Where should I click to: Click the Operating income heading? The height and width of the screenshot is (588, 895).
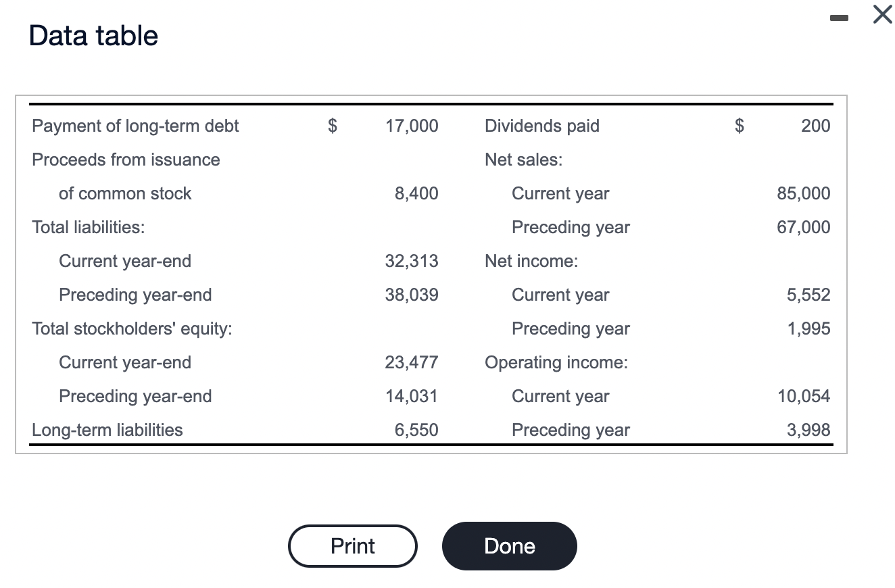click(556, 362)
